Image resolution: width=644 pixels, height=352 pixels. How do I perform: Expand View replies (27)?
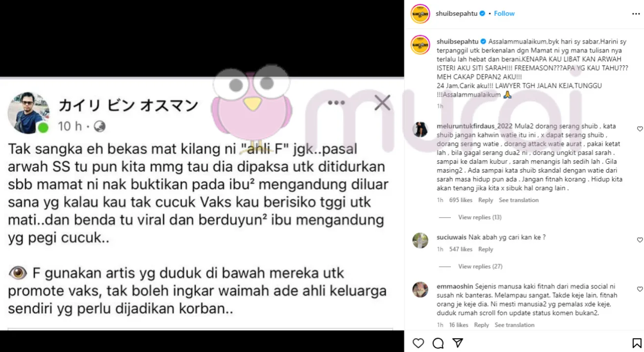coord(480,266)
